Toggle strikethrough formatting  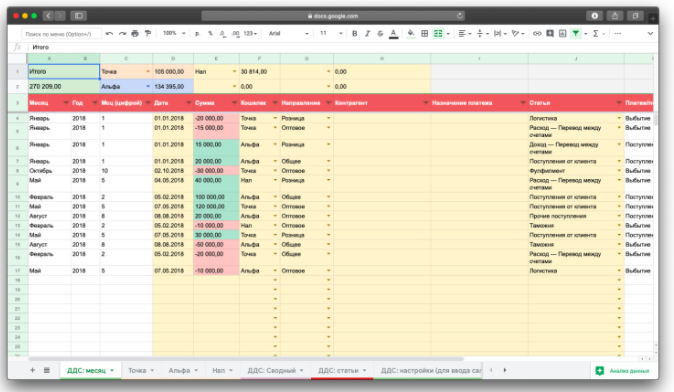click(380, 34)
